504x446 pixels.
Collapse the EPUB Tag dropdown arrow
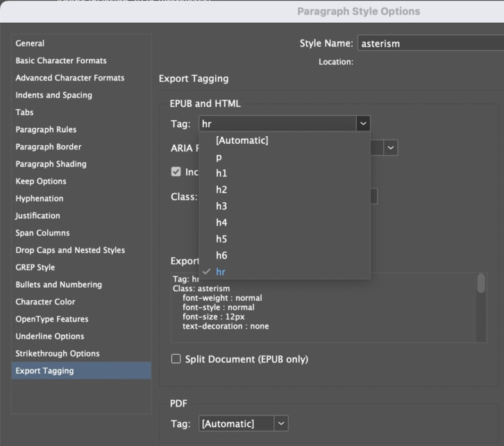[363, 124]
